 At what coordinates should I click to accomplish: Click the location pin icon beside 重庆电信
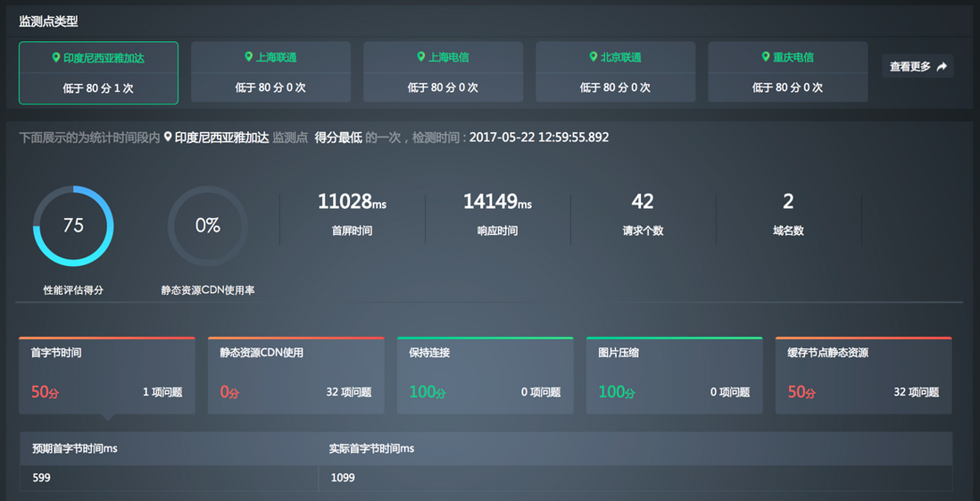pyautogui.click(x=766, y=57)
